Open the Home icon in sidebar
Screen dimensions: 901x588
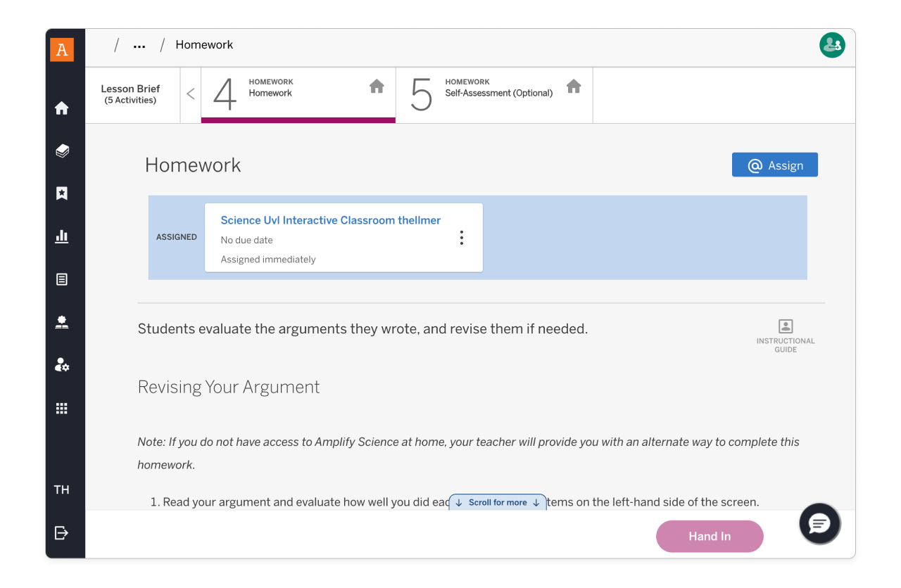(x=62, y=108)
